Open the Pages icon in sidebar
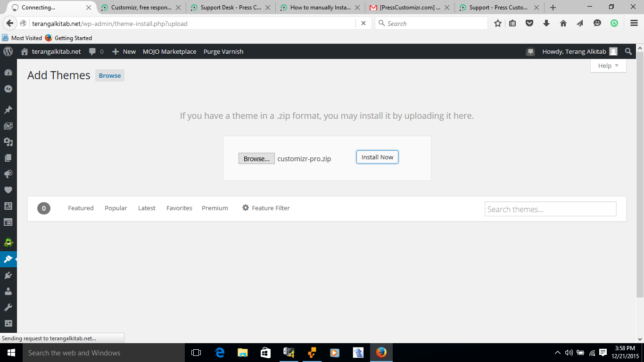 [x=8, y=158]
